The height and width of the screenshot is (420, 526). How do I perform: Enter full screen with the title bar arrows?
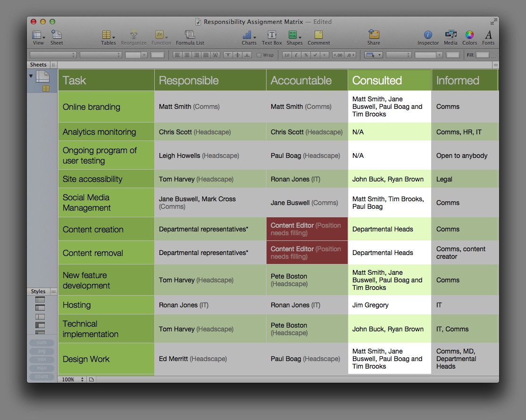pyautogui.click(x=493, y=22)
